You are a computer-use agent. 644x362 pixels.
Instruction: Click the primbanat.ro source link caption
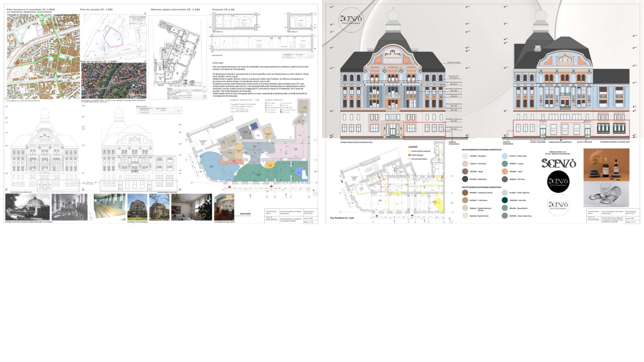point(29,222)
